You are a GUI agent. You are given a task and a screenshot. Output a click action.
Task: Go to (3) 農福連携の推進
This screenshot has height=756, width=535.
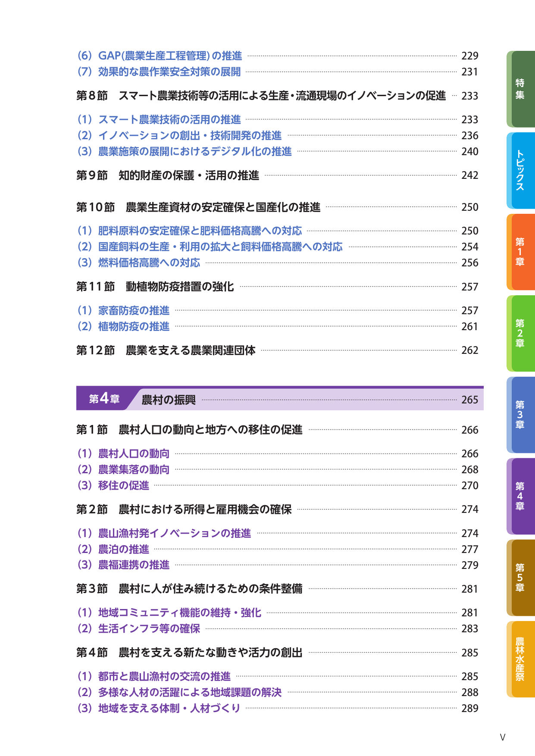tap(123, 565)
